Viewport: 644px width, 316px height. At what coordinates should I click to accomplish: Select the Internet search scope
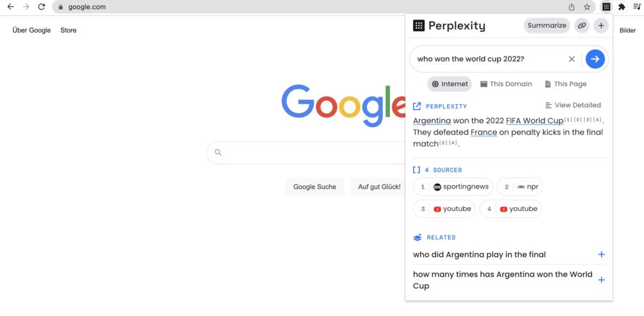click(x=450, y=84)
